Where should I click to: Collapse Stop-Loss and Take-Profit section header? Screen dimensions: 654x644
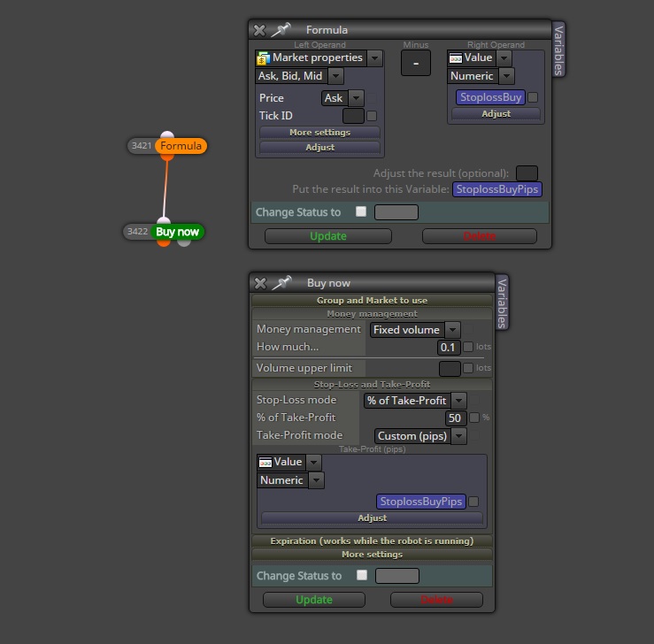(x=372, y=384)
